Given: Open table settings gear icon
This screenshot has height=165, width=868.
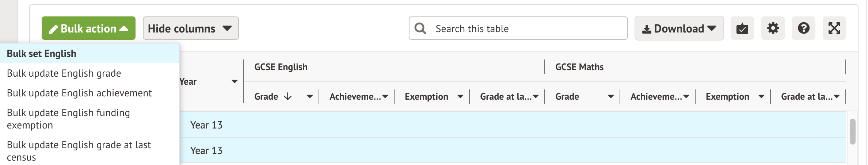Looking at the screenshot, I should coord(773,28).
